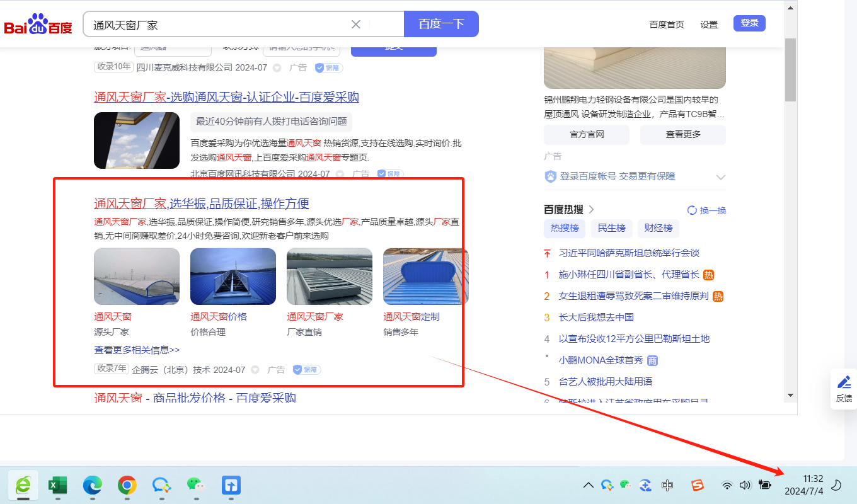Open hot search 女生退租遭辱骂致死案二审维持原判
This screenshot has width=857, height=504.
[634, 295]
